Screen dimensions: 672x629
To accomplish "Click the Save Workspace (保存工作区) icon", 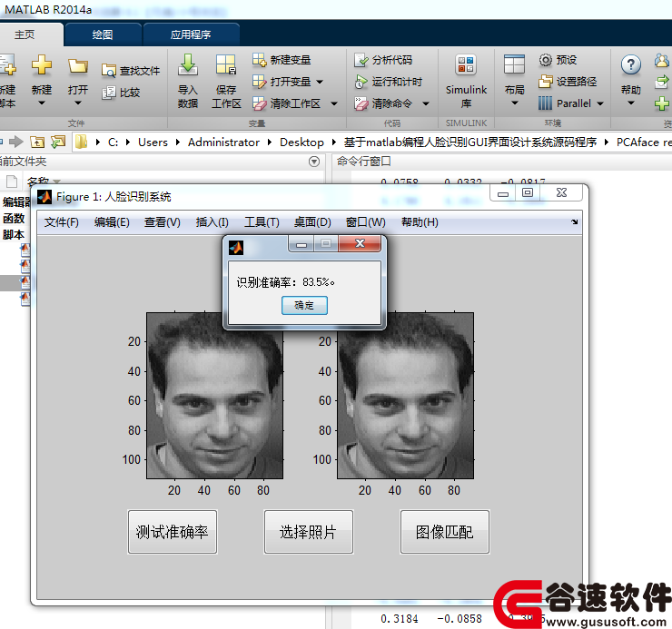I will pyautogui.click(x=226, y=64).
